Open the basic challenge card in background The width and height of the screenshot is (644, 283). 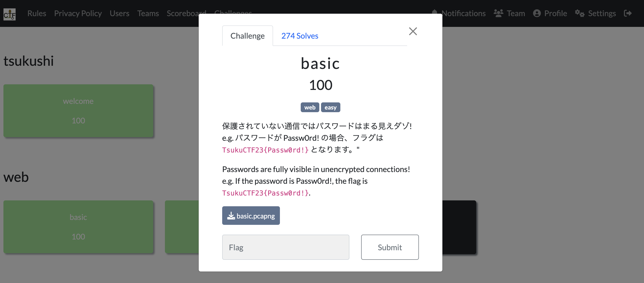pos(78,227)
